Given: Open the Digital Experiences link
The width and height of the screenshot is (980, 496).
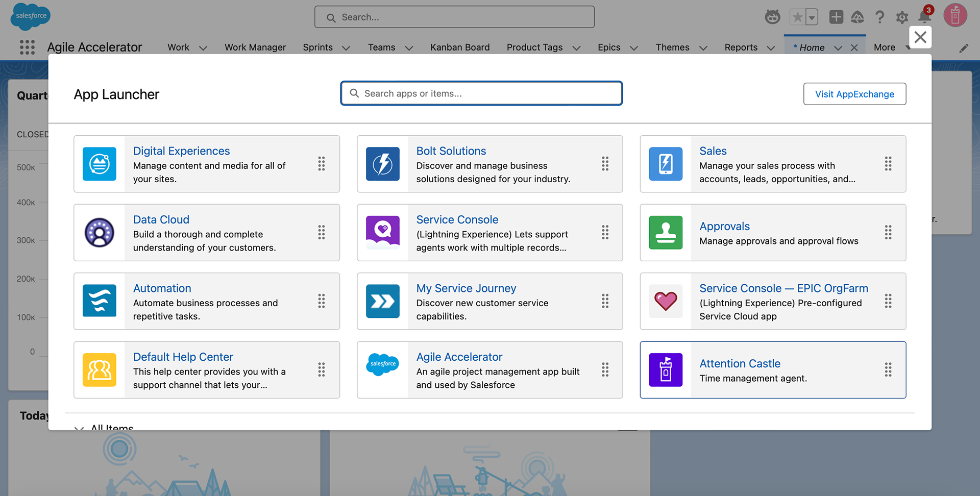Looking at the screenshot, I should click(181, 151).
